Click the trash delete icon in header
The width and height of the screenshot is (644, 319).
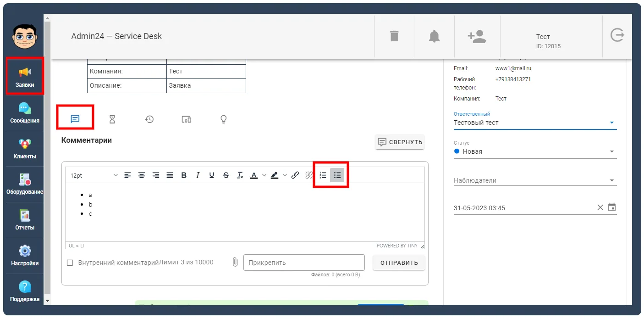(394, 36)
